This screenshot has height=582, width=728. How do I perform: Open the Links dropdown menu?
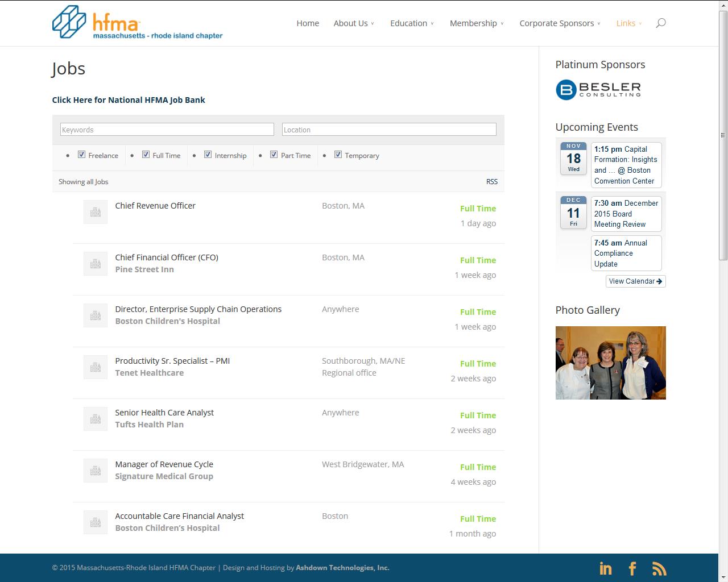[x=629, y=23]
